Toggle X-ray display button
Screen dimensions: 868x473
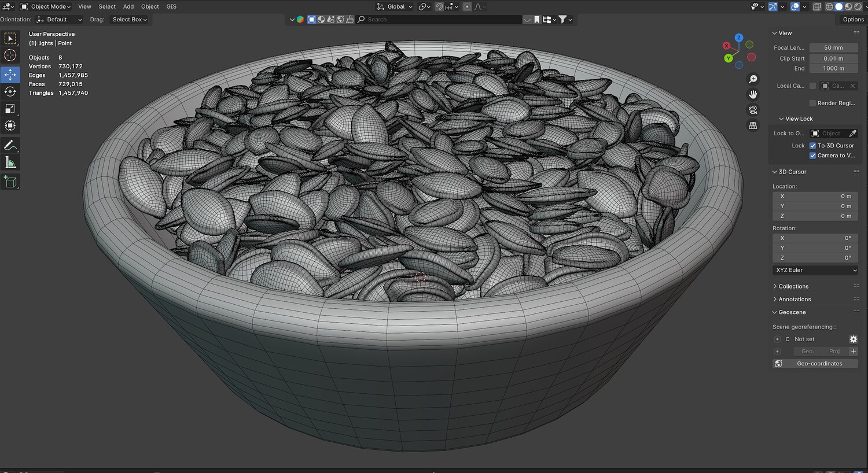click(816, 6)
